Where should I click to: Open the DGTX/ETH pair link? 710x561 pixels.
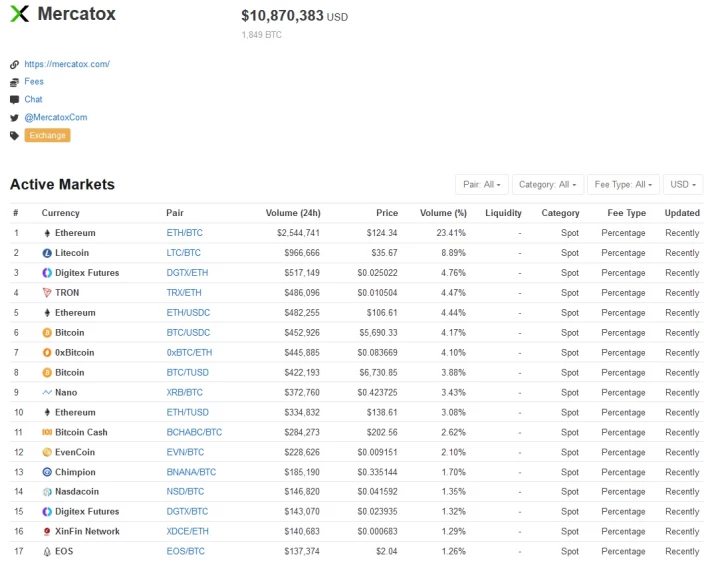coord(187,273)
